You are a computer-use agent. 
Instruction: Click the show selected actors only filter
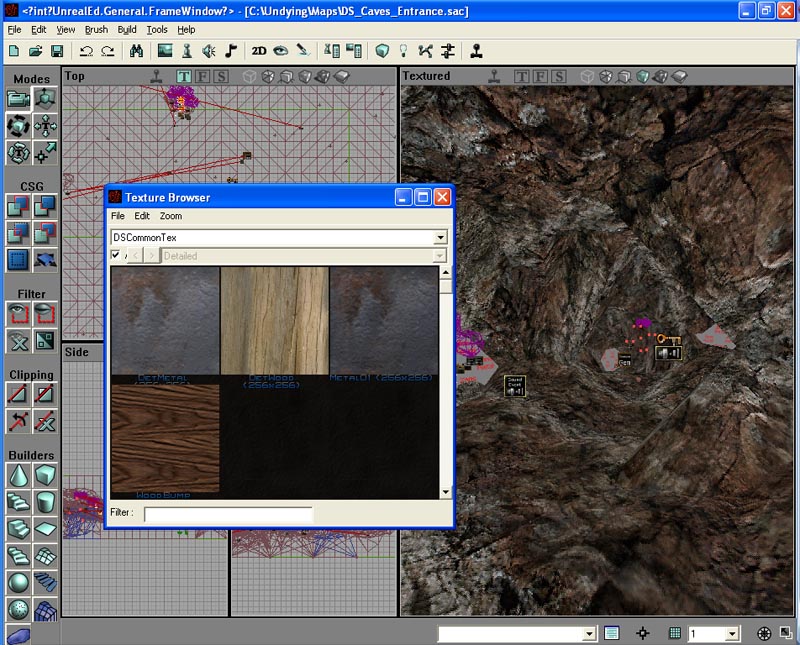18,314
